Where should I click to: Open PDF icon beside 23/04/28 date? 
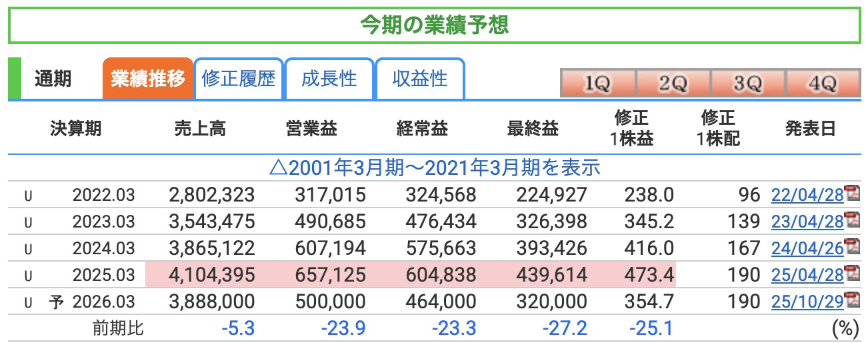point(852,220)
